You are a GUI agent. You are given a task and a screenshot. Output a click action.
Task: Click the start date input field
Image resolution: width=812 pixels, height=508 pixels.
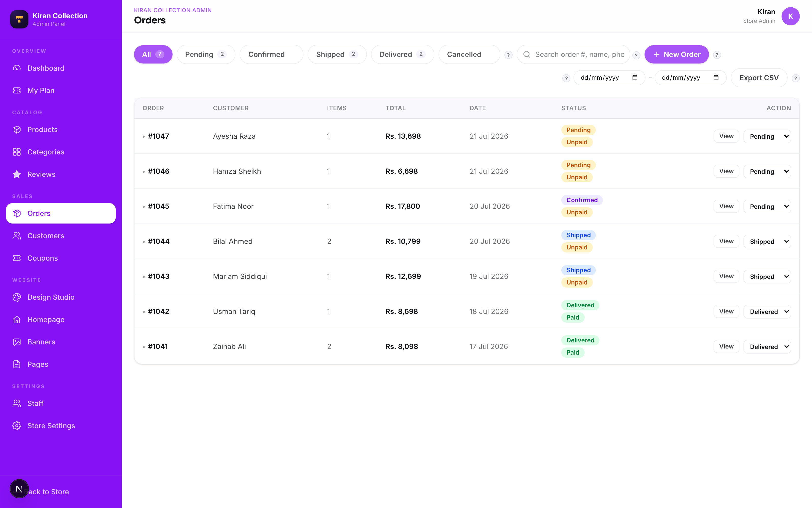pyautogui.click(x=609, y=78)
